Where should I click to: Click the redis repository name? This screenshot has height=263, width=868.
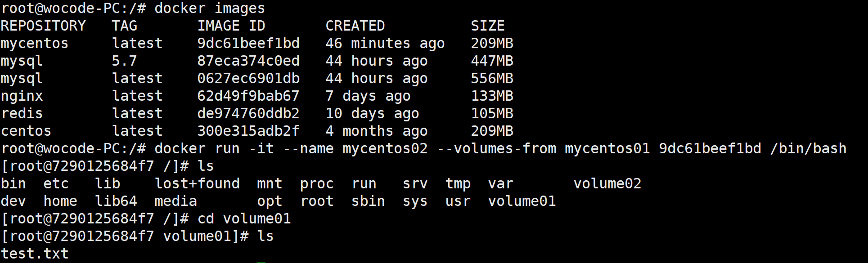coord(22,114)
